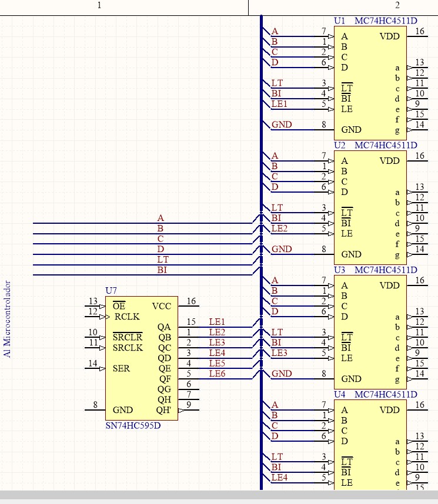438x504 pixels.
Task: Click U7 GND pin 8
Action: (x=95, y=410)
